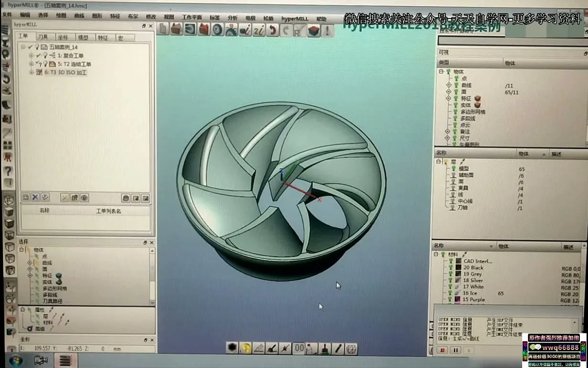Open the 刀具 tab in hyperMILL panel

pyautogui.click(x=43, y=37)
